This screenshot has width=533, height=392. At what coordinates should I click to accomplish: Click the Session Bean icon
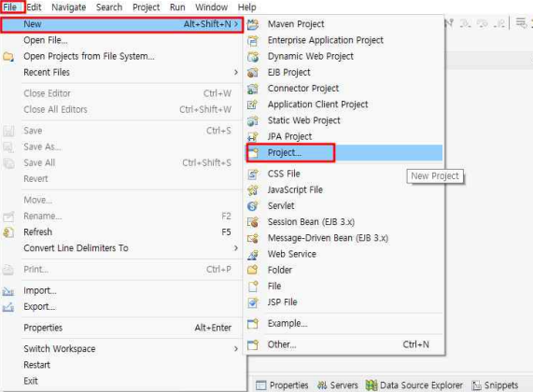pyautogui.click(x=253, y=222)
